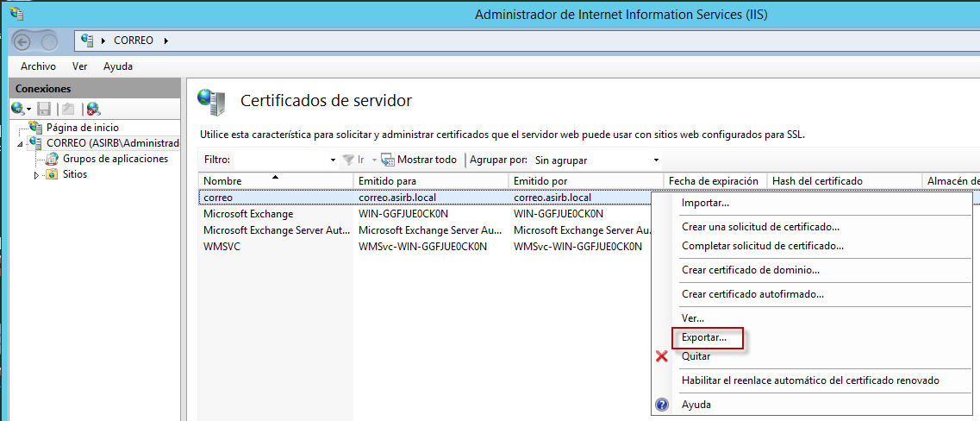Select the WMSVC certificate row
The image size is (980, 421).
pos(425,247)
